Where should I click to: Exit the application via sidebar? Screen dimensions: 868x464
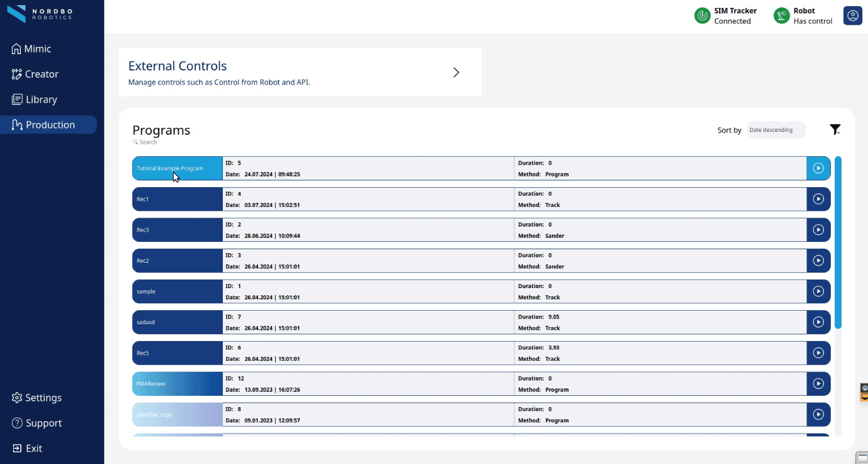[x=34, y=449]
